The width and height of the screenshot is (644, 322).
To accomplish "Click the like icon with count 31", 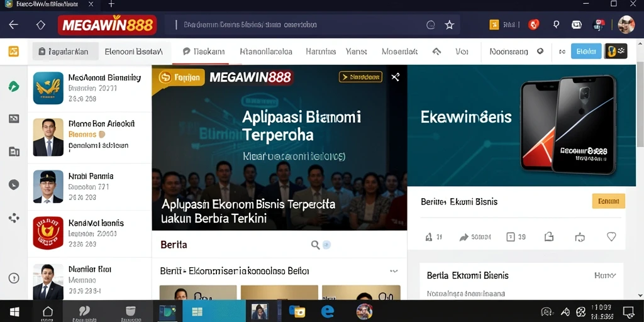I will point(433,237).
